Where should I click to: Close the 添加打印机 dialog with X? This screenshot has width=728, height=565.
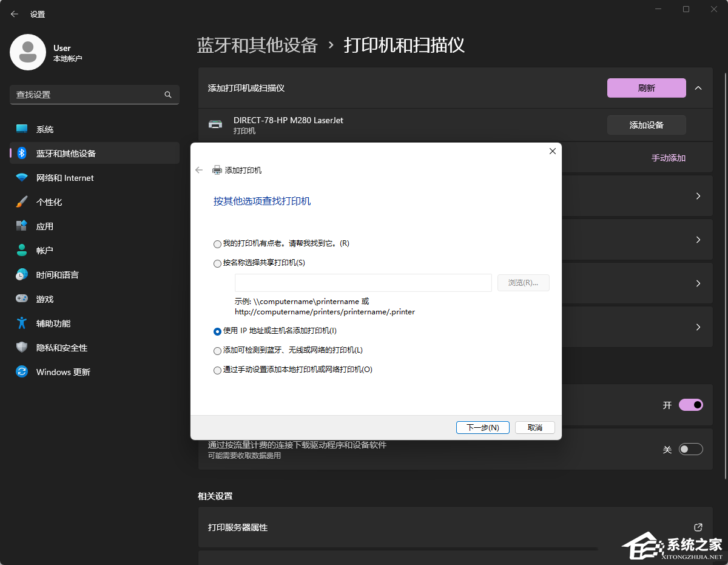(552, 151)
